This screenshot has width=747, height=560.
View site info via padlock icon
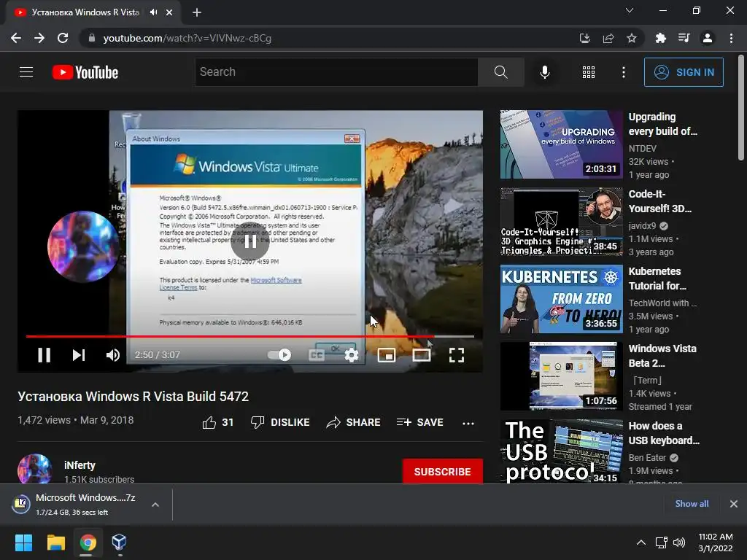[91, 38]
